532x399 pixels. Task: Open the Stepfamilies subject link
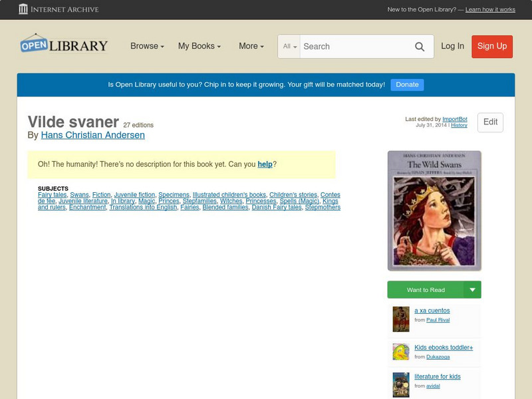point(199,201)
